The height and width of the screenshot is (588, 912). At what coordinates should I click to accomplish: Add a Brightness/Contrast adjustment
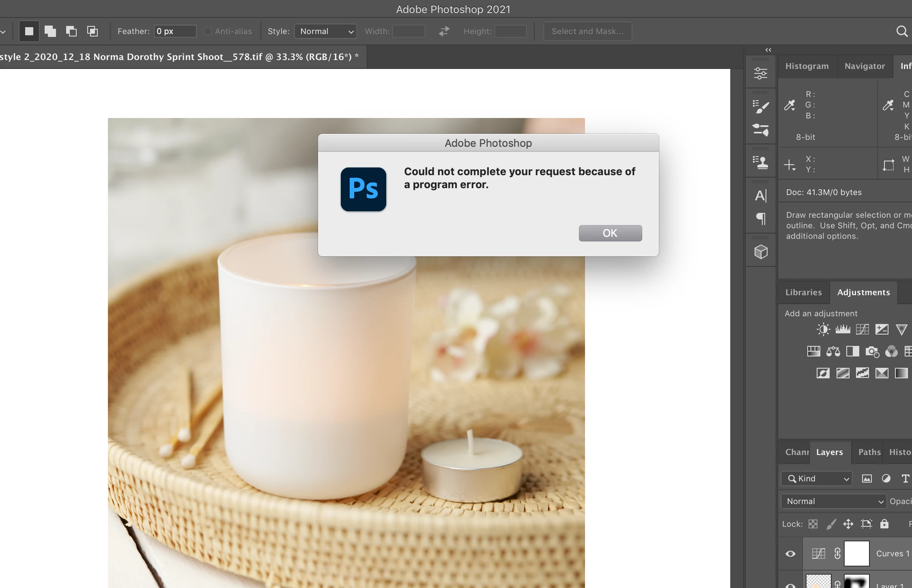[x=823, y=329]
